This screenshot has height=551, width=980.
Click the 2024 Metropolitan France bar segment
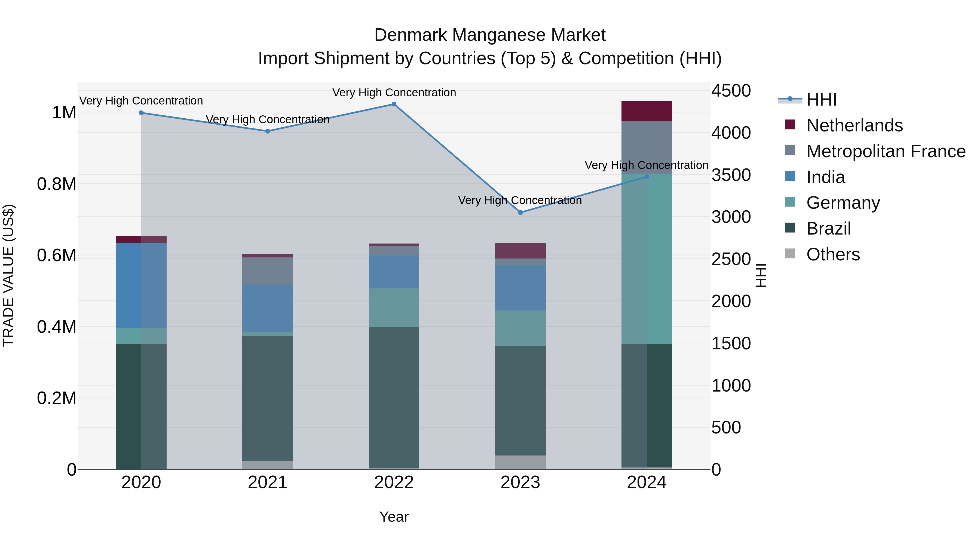647,147
